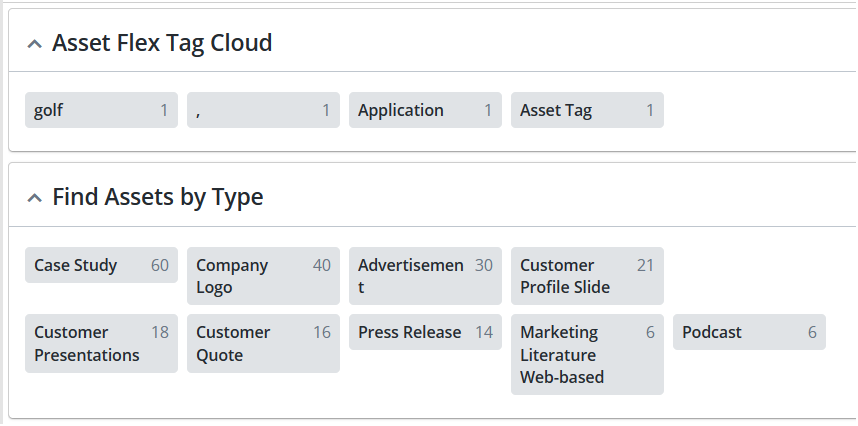This screenshot has width=858, height=426.
Task: Click the count 6 beside Podcast
Action: pos(812,332)
